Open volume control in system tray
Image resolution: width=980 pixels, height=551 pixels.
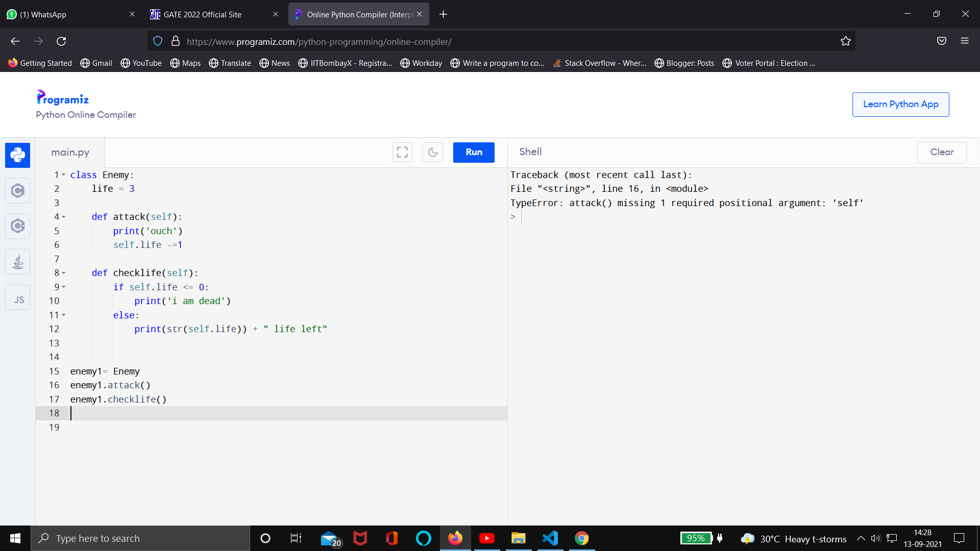tap(876, 538)
